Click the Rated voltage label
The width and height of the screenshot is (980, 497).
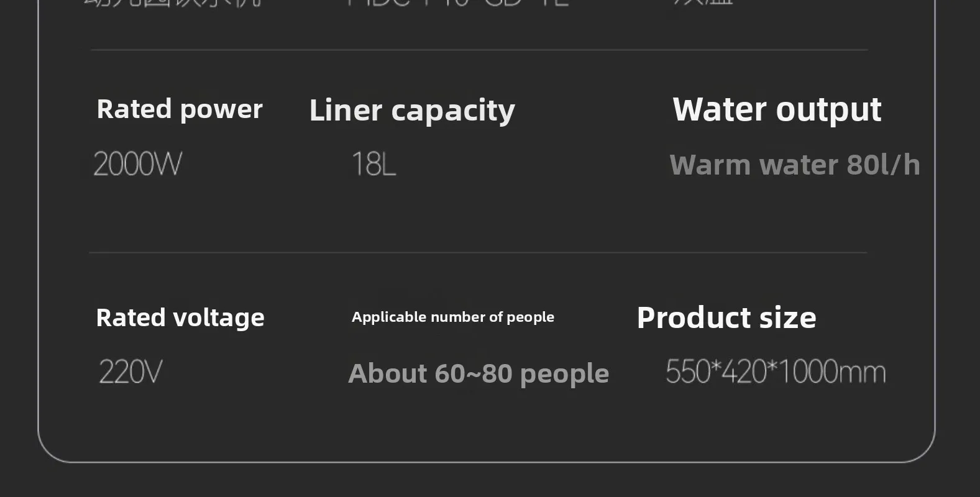[180, 317]
